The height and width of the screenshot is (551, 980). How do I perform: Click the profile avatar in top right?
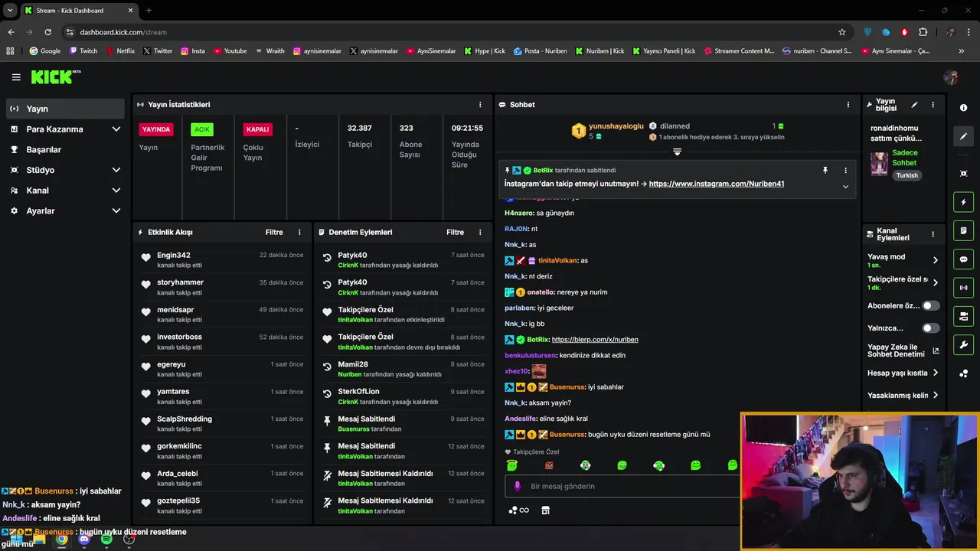tap(951, 77)
